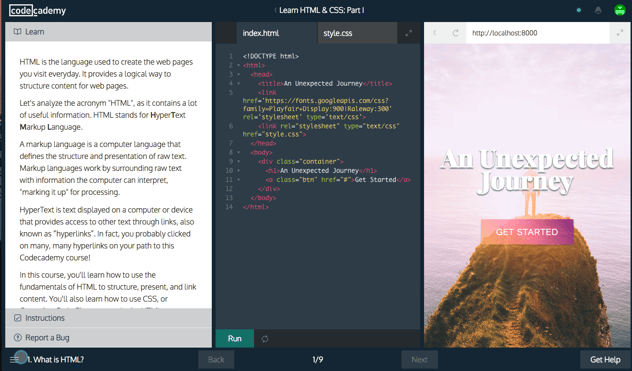Viewport: 632px width, 371px height.
Task: Open the hamburger lesson menu icon
Action: point(15,359)
